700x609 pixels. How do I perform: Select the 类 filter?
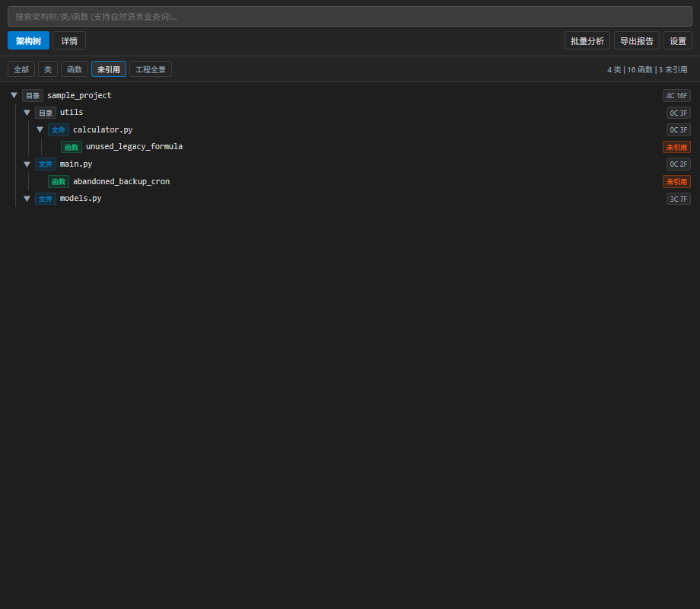(48, 69)
